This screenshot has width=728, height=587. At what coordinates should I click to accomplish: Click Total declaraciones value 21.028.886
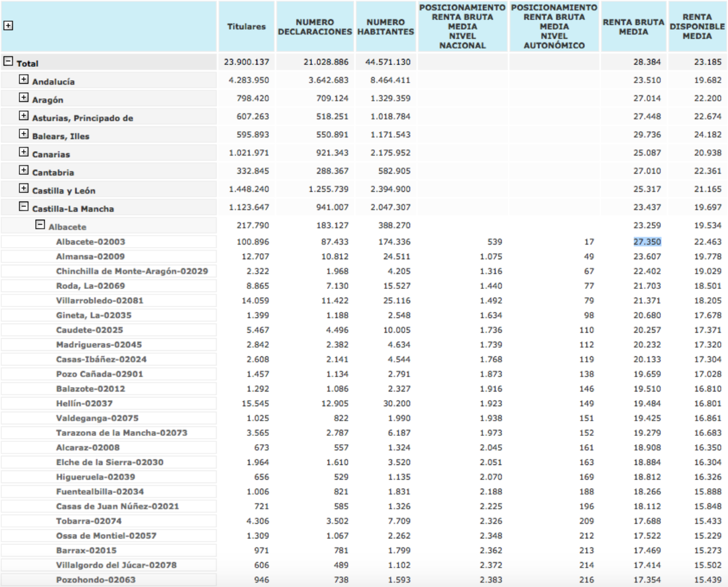[326, 62]
